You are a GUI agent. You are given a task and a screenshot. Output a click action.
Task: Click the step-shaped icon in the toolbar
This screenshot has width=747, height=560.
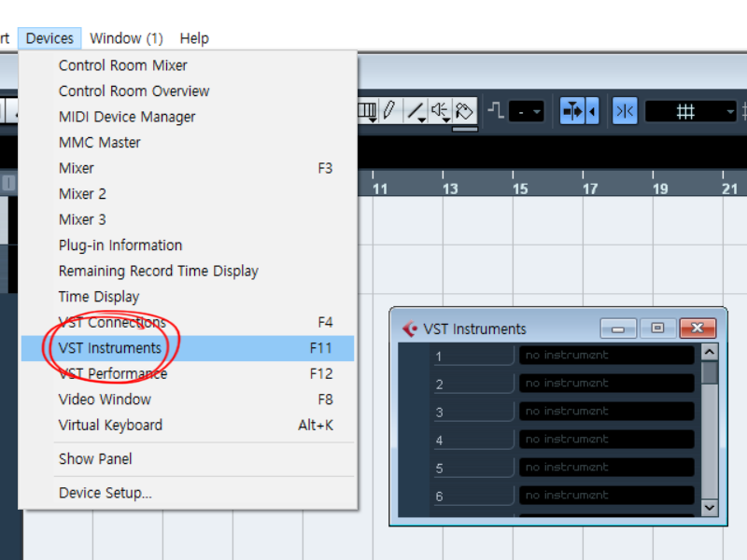pyautogui.click(x=496, y=110)
